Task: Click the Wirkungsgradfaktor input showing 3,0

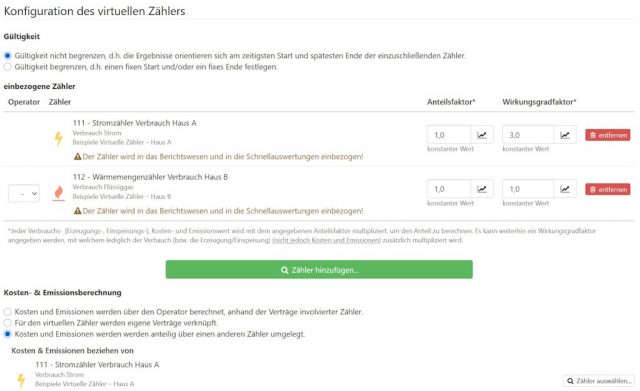Action: tap(528, 135)
